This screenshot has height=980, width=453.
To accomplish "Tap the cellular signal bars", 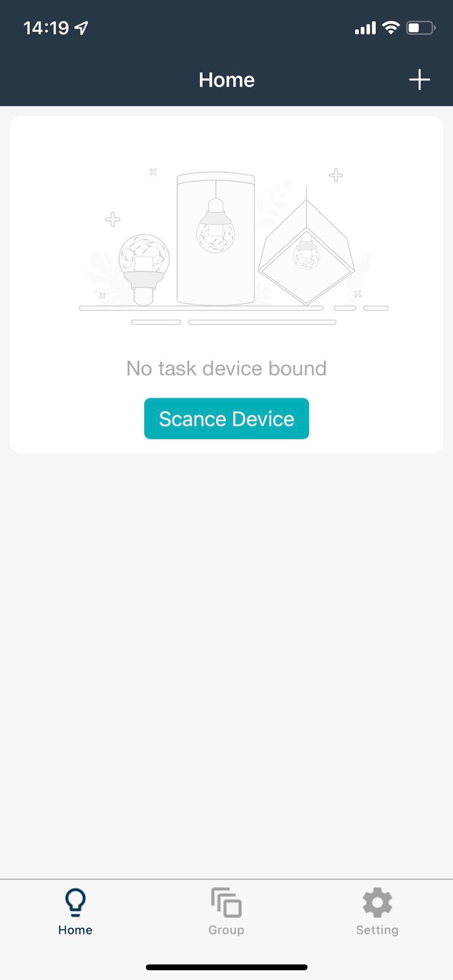I will click(365, 28).
